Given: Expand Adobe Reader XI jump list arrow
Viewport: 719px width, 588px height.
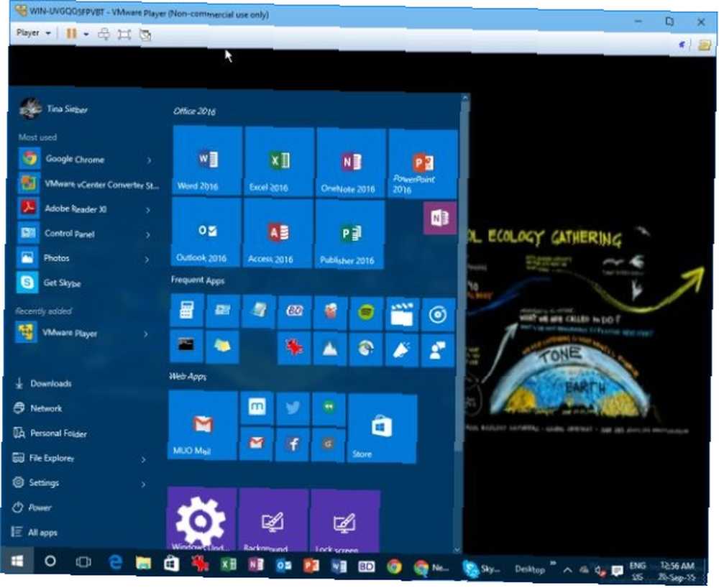Looking at the screenshot, I should (148, 211).
